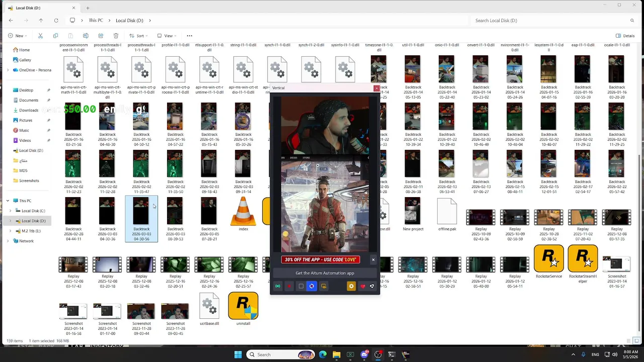Click the white icon right of the heart

(372, 286)
